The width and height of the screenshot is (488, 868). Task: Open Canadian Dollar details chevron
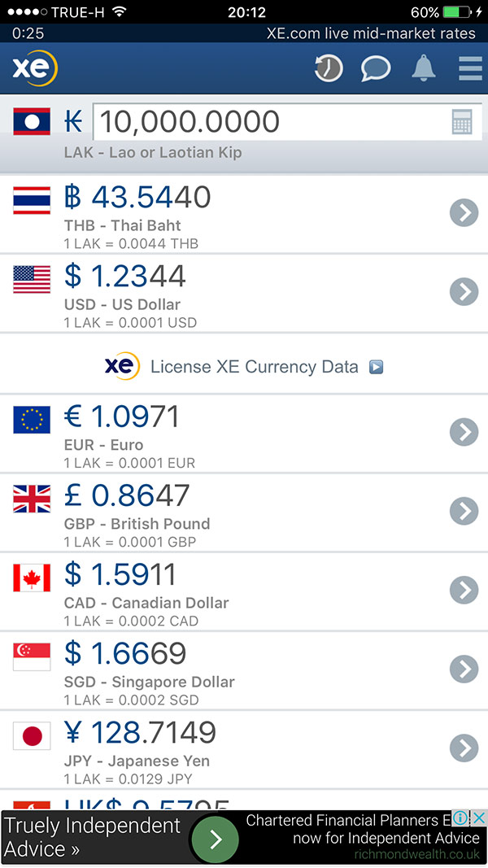(464, 590)
